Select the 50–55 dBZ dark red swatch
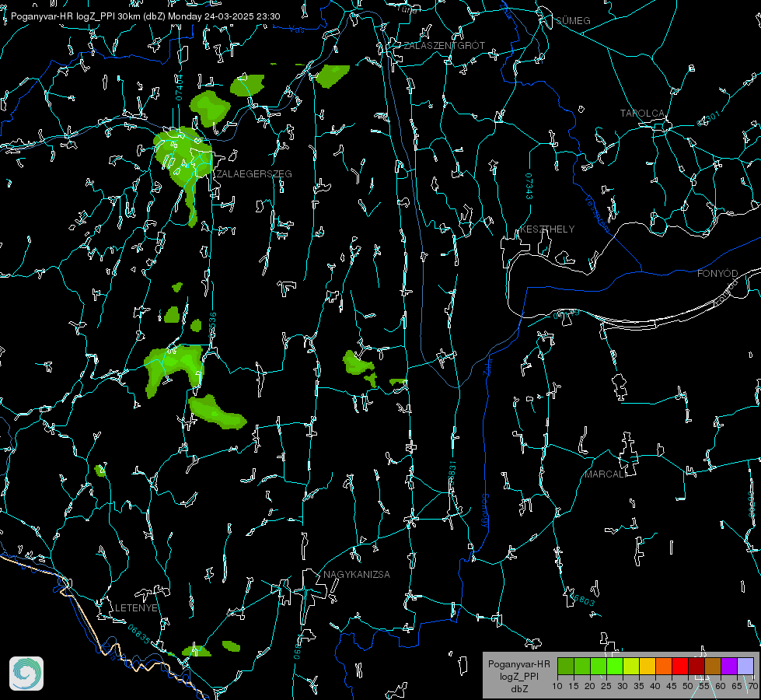 tap(696, 666)
